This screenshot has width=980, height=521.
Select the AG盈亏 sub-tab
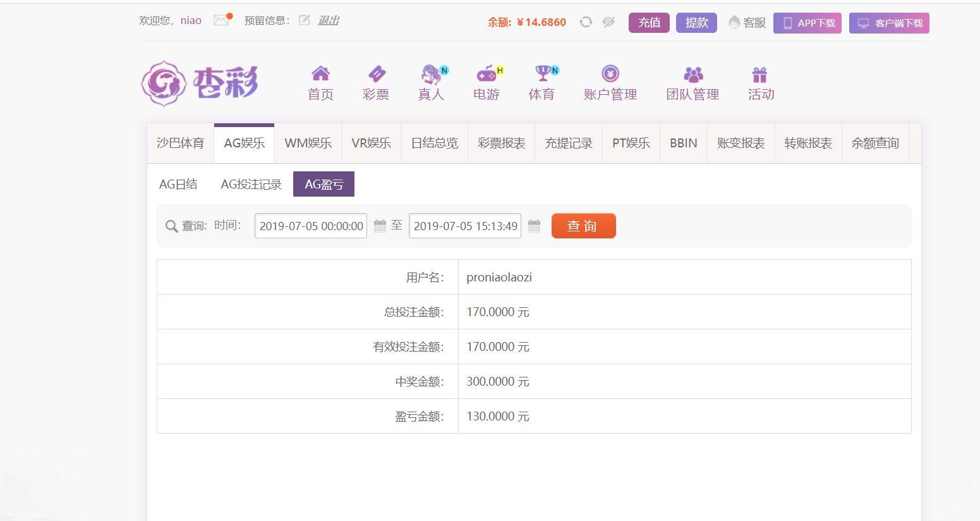coord(324,184)
